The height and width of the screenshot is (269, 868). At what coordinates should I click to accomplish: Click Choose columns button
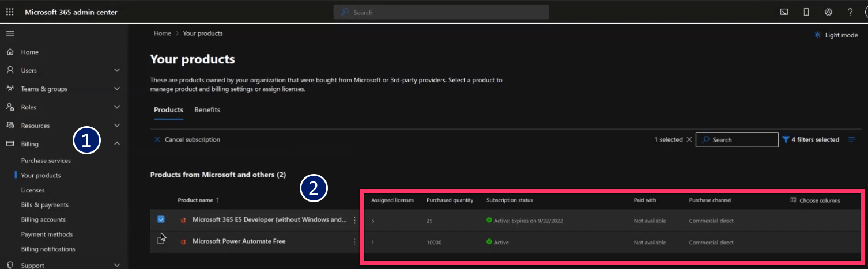pyautogui.click(x=815, y=200)
